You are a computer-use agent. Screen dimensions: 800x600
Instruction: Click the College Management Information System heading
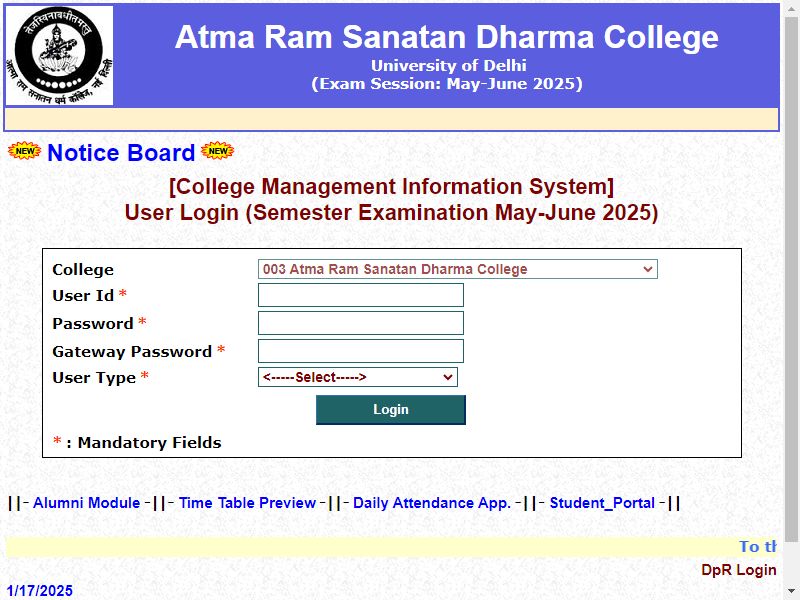(x=391, y=186)
